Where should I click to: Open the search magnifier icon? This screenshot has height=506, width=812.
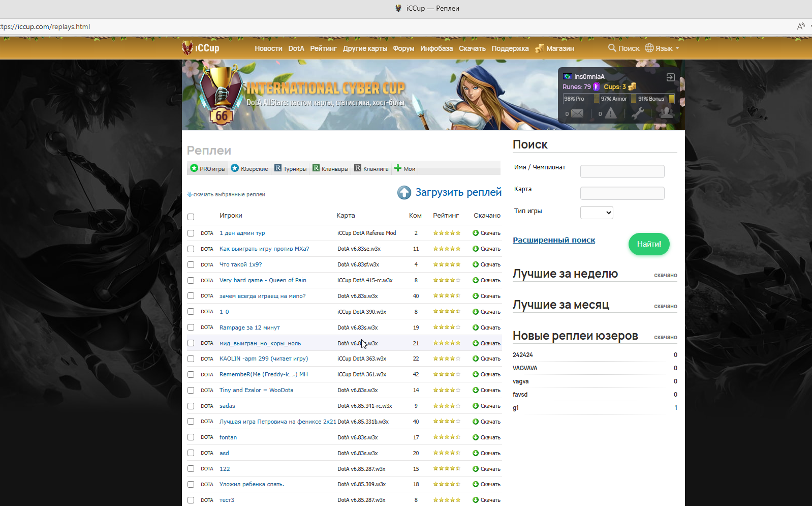point(612,48)
